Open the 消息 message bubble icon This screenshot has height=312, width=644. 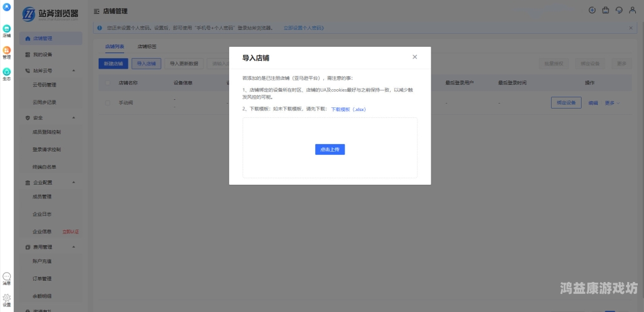coord(7,279)
